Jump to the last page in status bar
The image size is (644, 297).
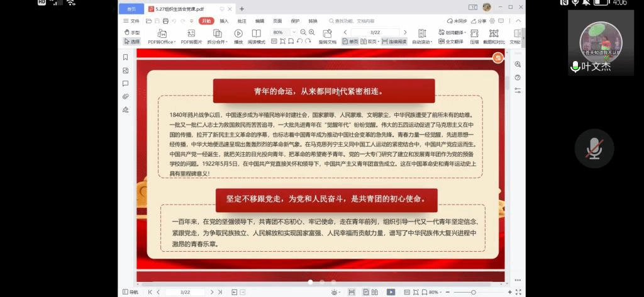(x=219, y=292)
